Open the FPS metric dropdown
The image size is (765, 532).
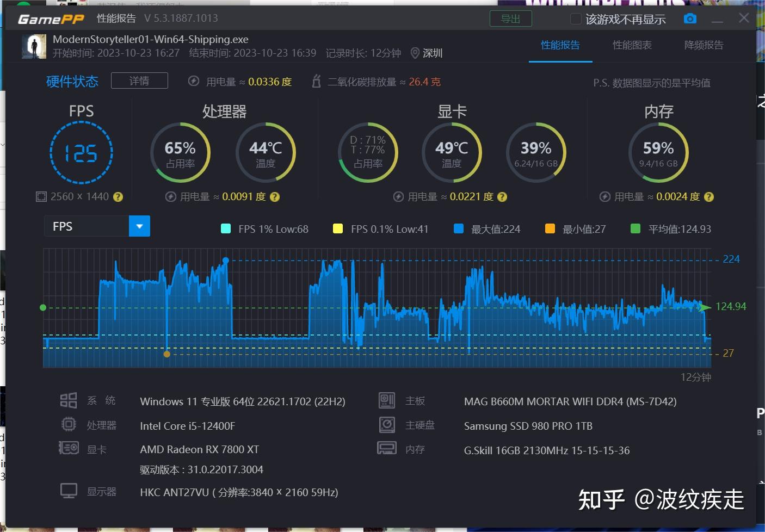[x=139, y=226]
